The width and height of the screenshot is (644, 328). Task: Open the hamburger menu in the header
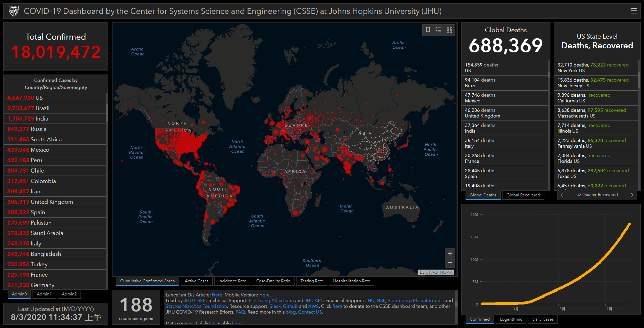(633, 11)
